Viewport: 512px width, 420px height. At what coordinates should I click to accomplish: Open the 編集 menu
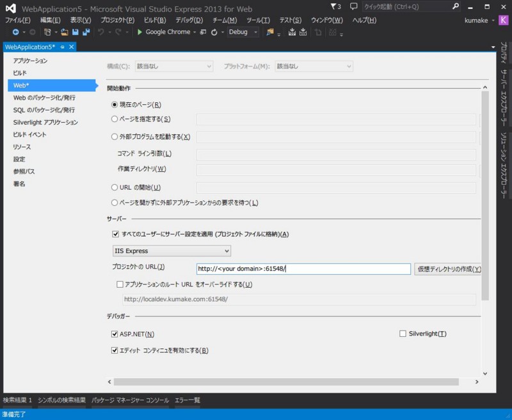pos(51,20)
